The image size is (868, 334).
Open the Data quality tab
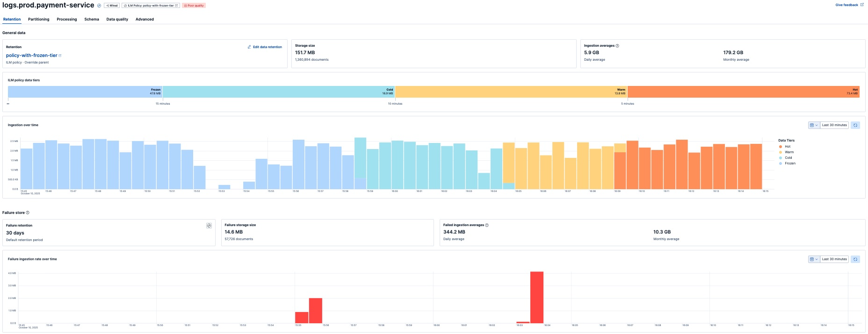tap(117, 19)
